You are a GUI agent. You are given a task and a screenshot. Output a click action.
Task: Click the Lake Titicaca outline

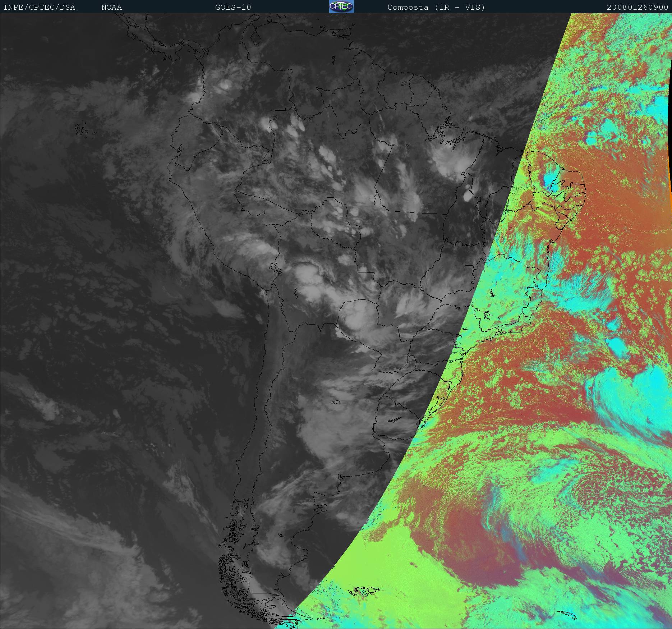click(275, 268)
